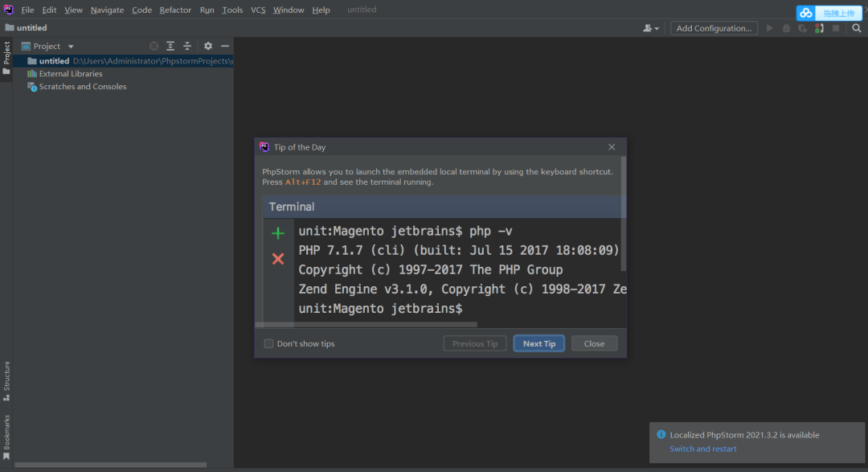The height and width of the screenshot is (472, 868).
Task: Click the Expand All icon in Project panel
Action: (x=170, y=47)
